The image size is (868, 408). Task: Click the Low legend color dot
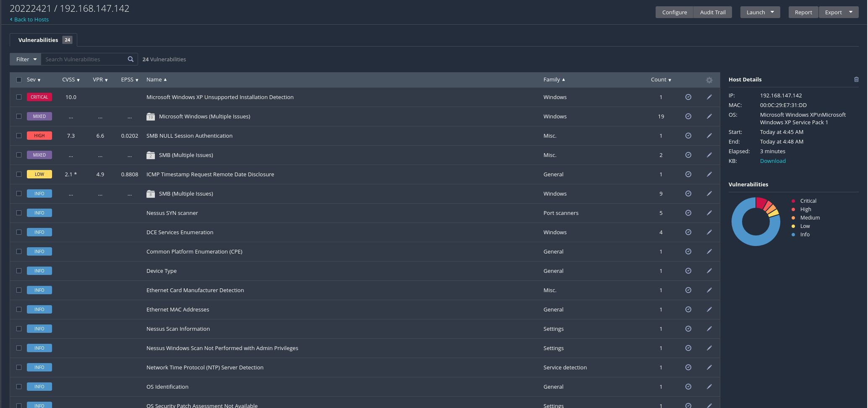coord(793,226)
